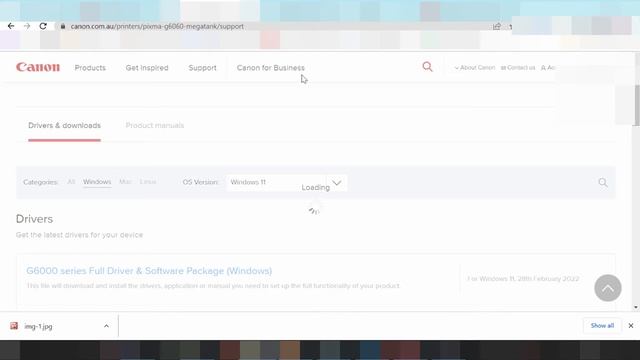Screen dimensions: 640x360
Task: Click the img-1.jpg file icon
Action: pos(14,326)
